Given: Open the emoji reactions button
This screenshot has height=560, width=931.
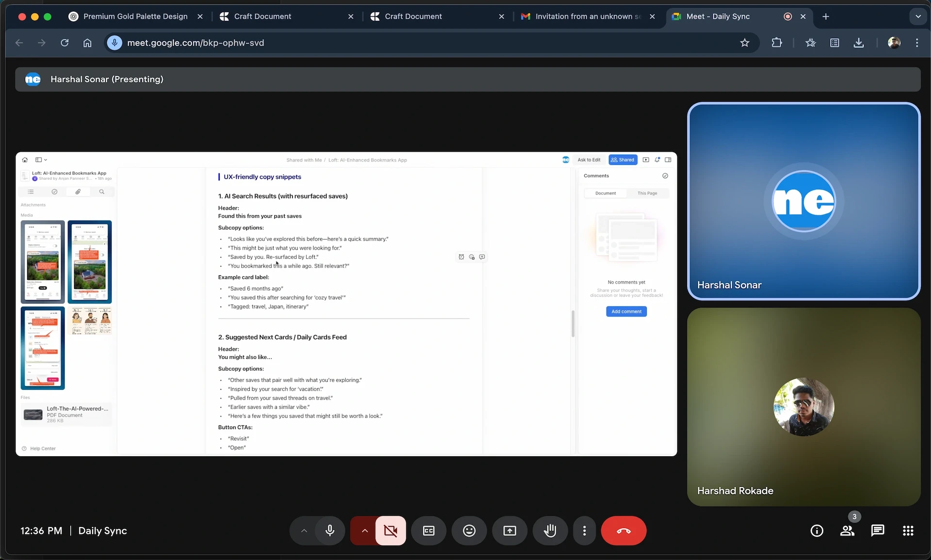Looking at the screenshot, I should 469,531.
